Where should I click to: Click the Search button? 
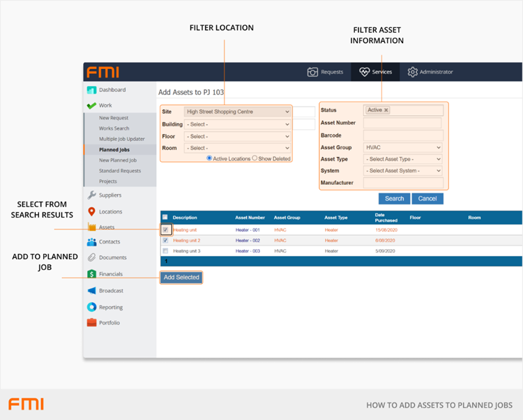394,199
